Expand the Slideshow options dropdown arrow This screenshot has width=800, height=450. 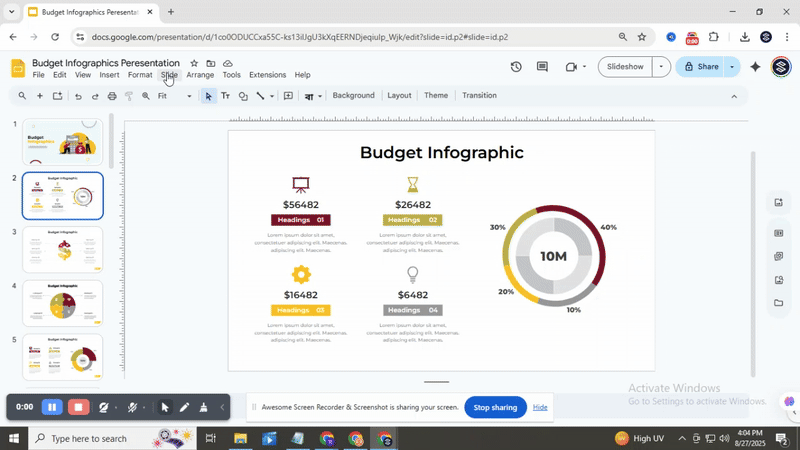[x=660, y=67]
